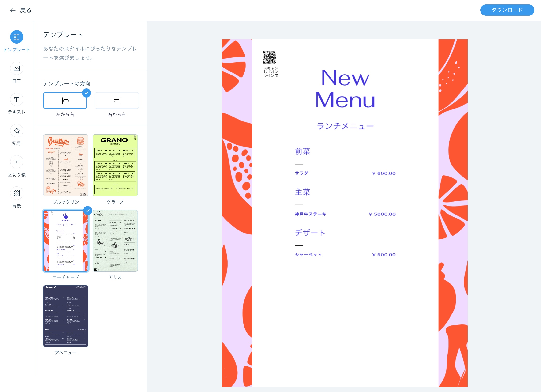Click the アベニュー template name label
541x392 pixels.
pos(66,353)
